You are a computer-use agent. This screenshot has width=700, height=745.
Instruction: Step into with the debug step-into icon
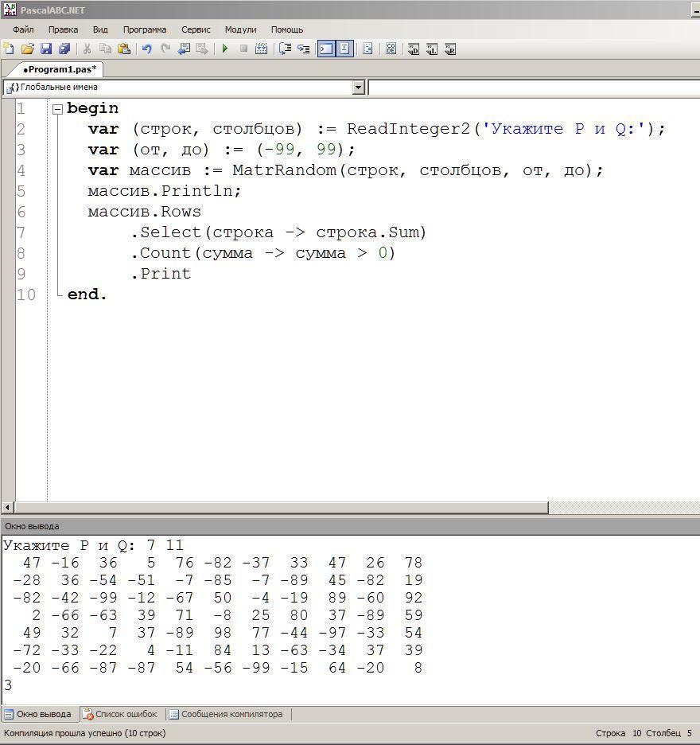point(303,49)
